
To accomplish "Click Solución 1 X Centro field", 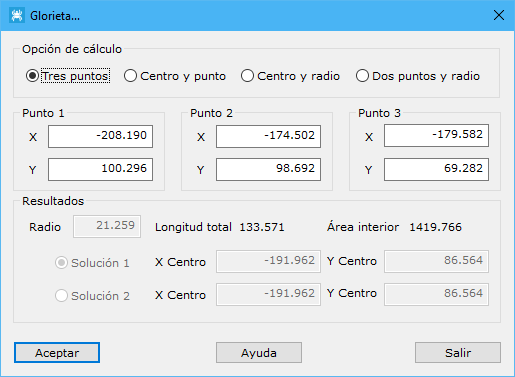I will pyautogui.click(x=268, y=261).
